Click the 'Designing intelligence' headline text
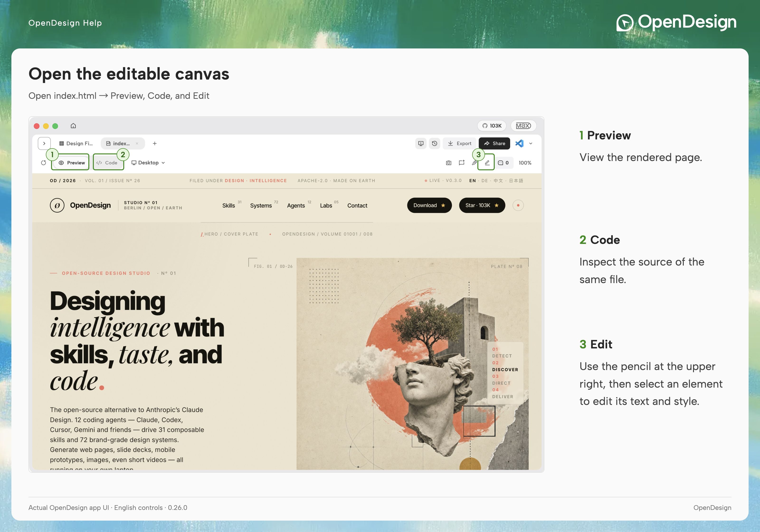 pos(137,341)
